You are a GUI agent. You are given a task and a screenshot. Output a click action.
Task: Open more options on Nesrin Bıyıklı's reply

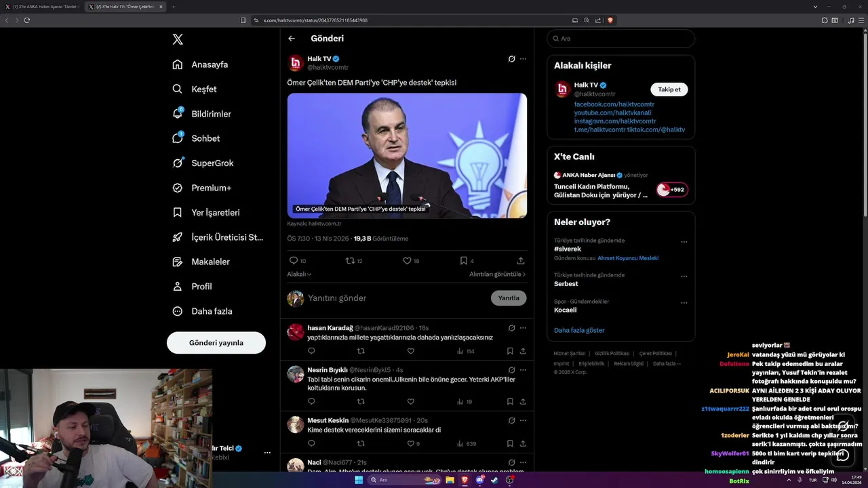point(523,369)
